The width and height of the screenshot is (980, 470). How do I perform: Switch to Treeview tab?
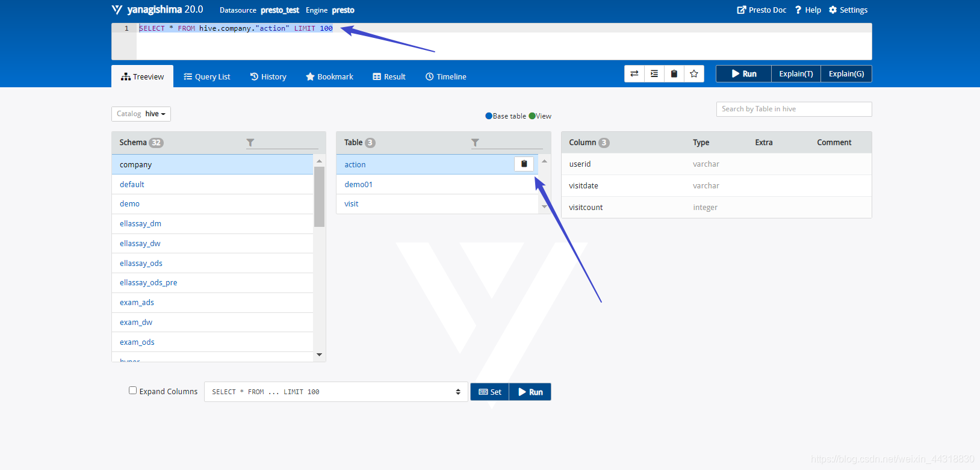coord(142,76)
